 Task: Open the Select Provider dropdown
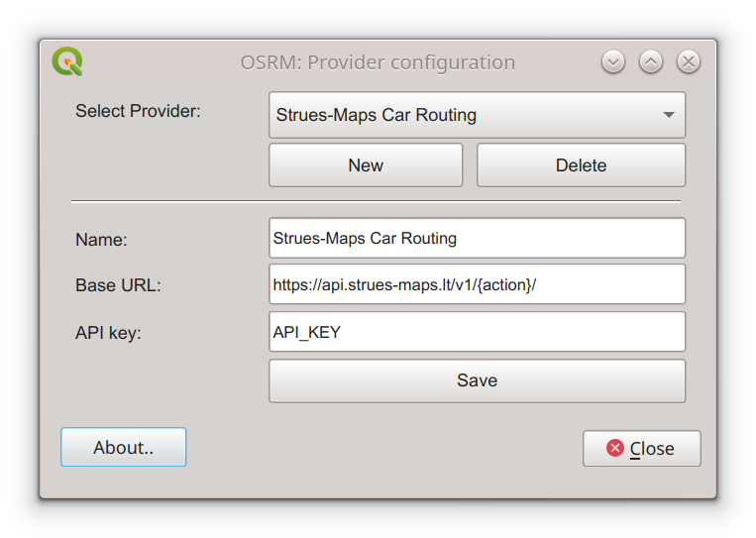(x=477, y=115)
